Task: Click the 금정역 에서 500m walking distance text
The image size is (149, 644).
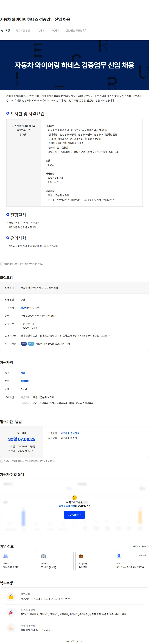Action: (53, 344)
